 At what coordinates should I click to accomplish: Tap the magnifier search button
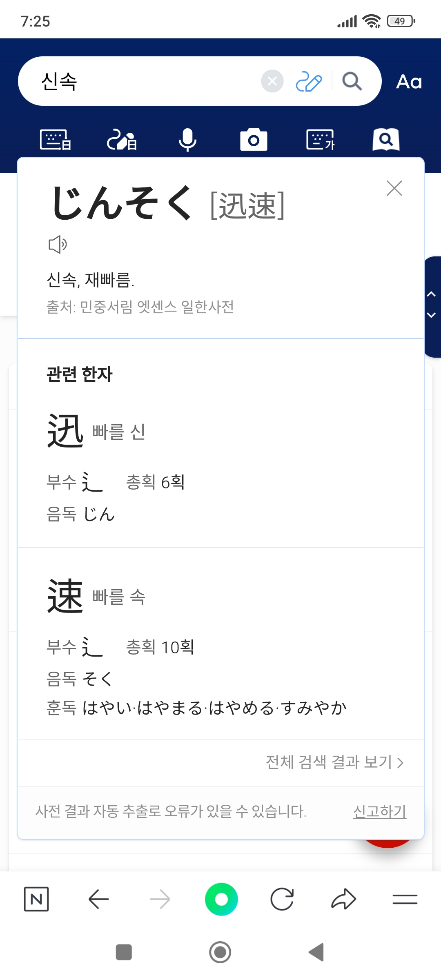pos(352,81)
